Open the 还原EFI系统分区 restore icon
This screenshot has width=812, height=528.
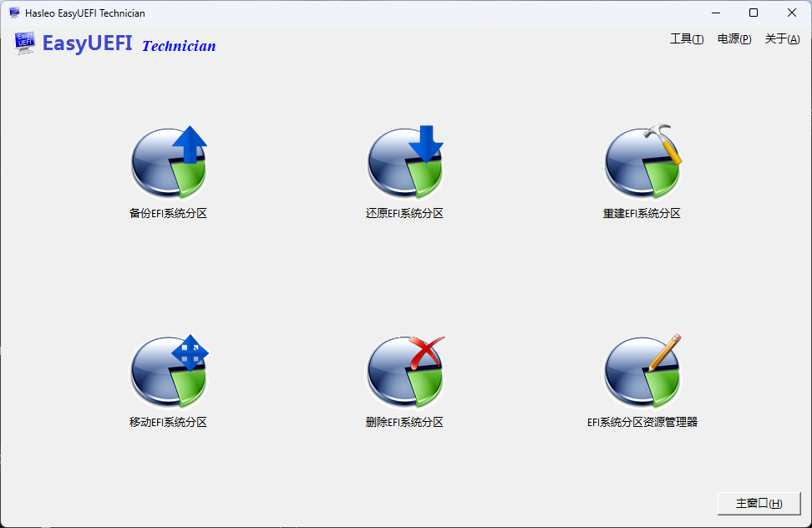[405, 162]
